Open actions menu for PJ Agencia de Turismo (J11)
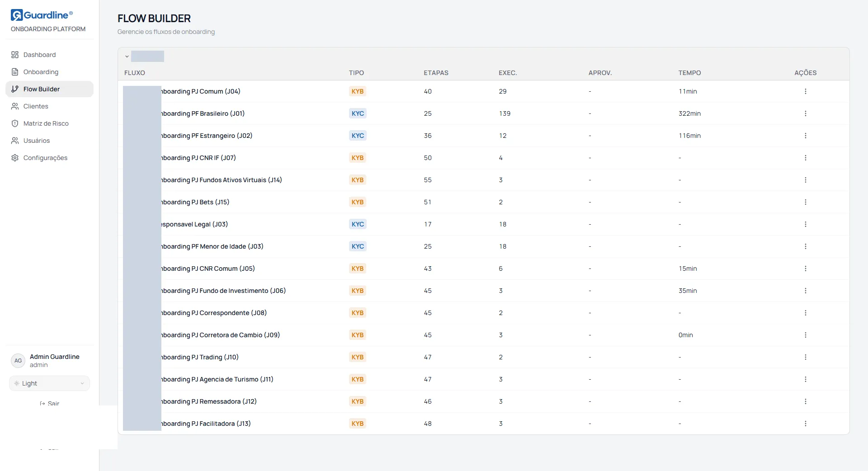Viewport: 868px width, 471px height. [805, 379]
